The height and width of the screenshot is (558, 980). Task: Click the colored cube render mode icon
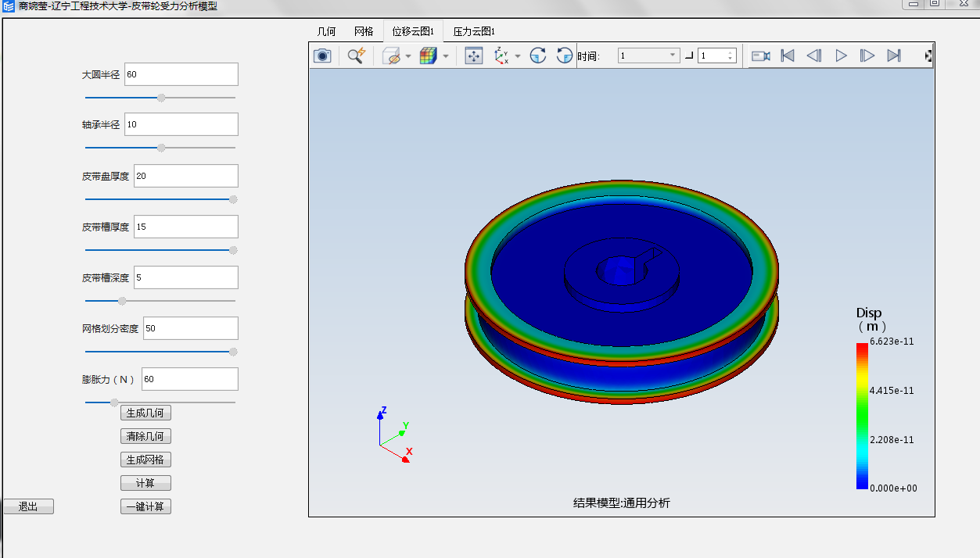[428, 55]
